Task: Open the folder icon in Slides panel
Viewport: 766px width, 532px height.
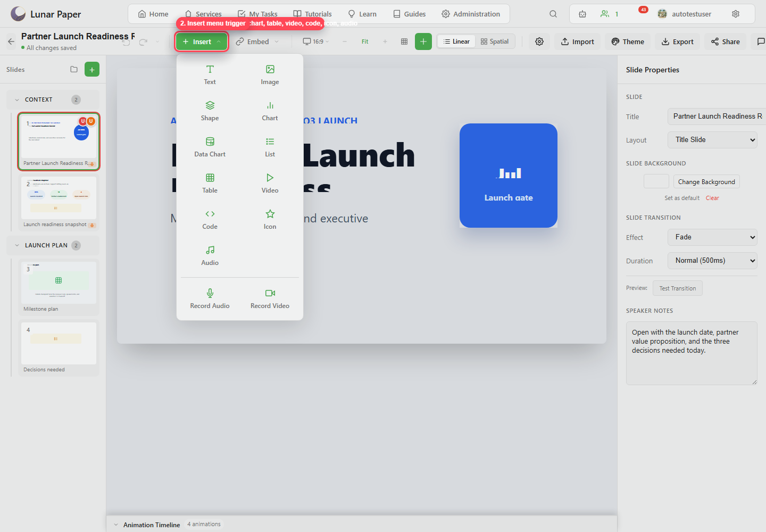Action: coord(74,69)
